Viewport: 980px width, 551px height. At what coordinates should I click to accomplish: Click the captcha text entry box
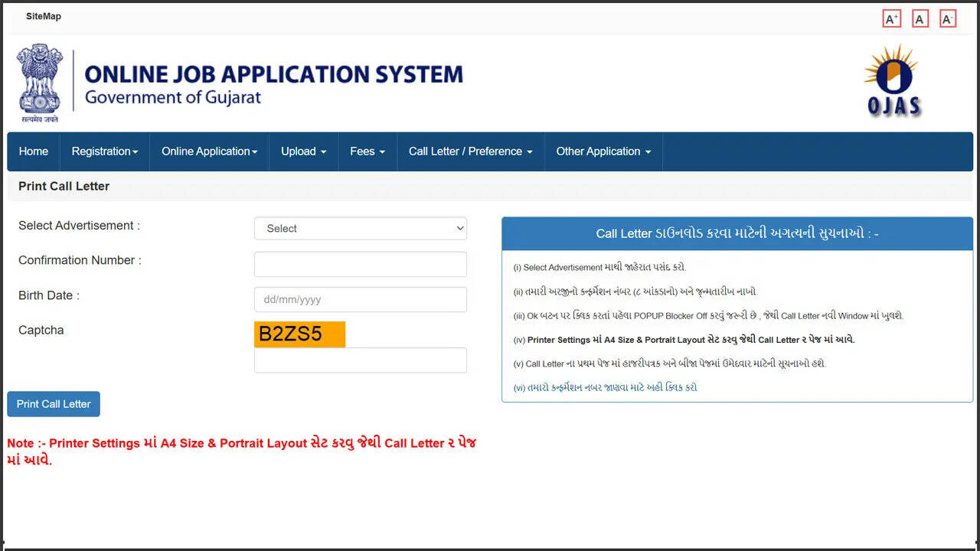360,360
